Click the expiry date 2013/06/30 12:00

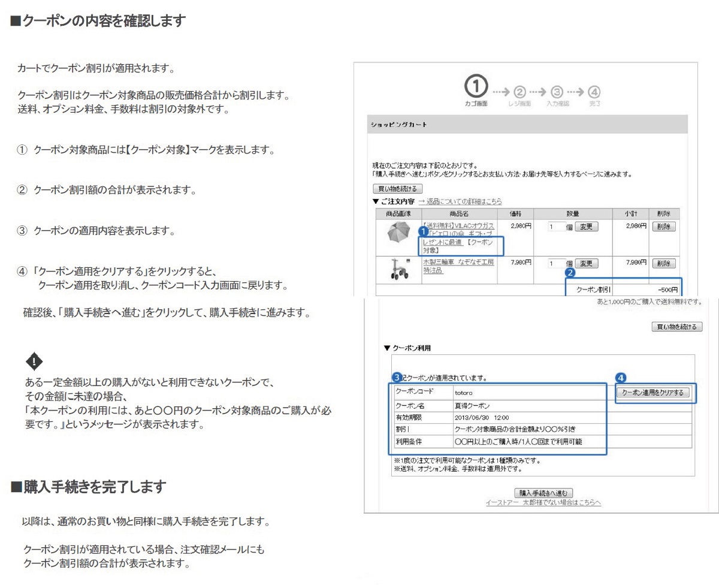point(482,417)
